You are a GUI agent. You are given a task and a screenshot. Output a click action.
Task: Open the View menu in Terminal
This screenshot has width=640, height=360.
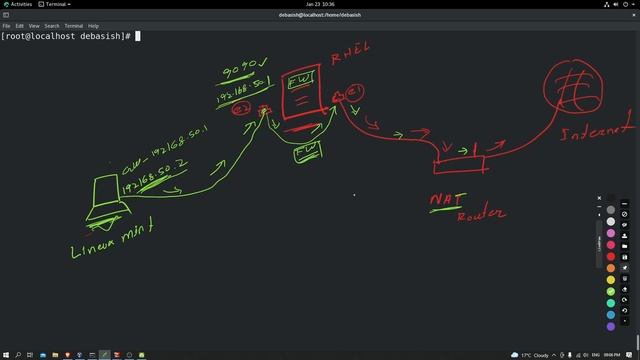tap(34, 26)
